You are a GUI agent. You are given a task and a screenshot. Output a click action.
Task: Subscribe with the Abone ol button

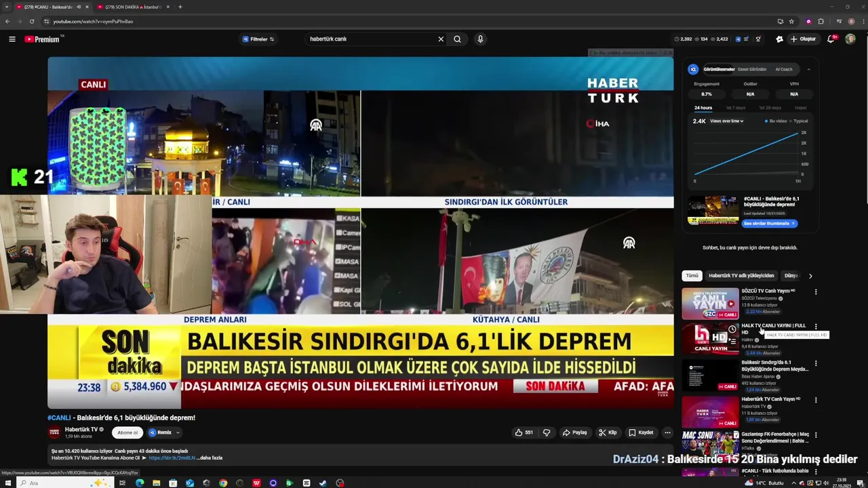tap(127, 432)
